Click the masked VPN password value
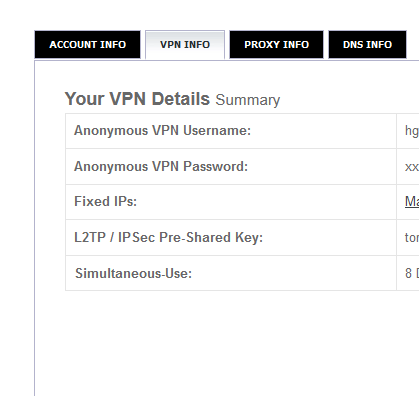Screen dimensions: 419x396 [x=412, y=167]
